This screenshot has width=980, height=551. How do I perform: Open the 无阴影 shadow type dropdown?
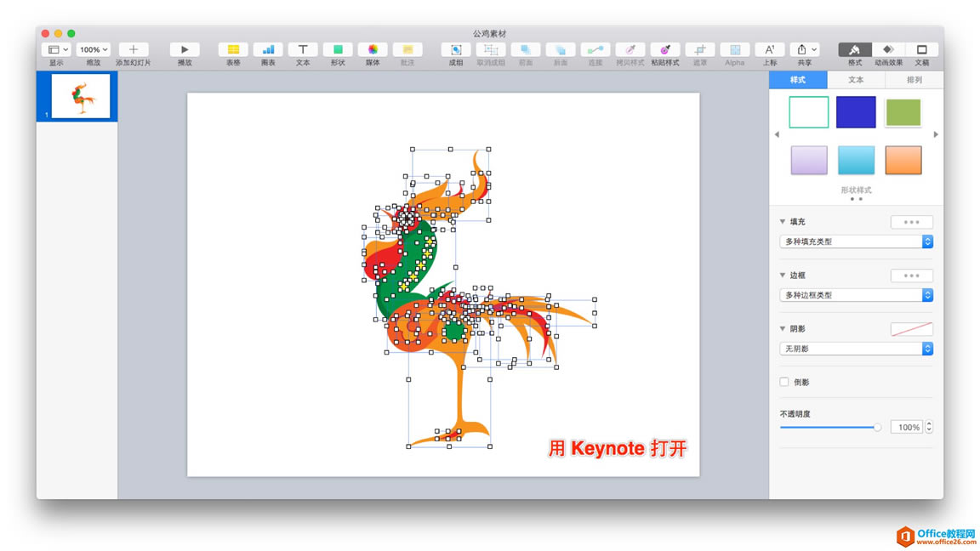pos(855,348)
